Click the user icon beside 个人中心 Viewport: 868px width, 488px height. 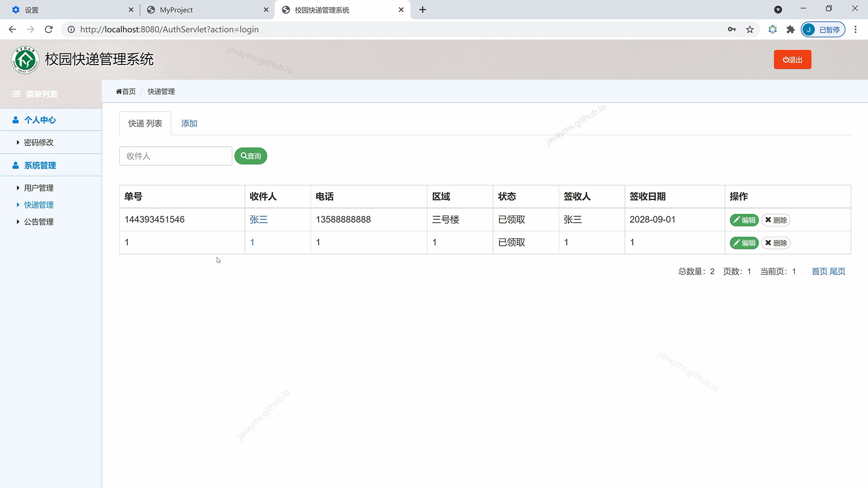point(16,120)
